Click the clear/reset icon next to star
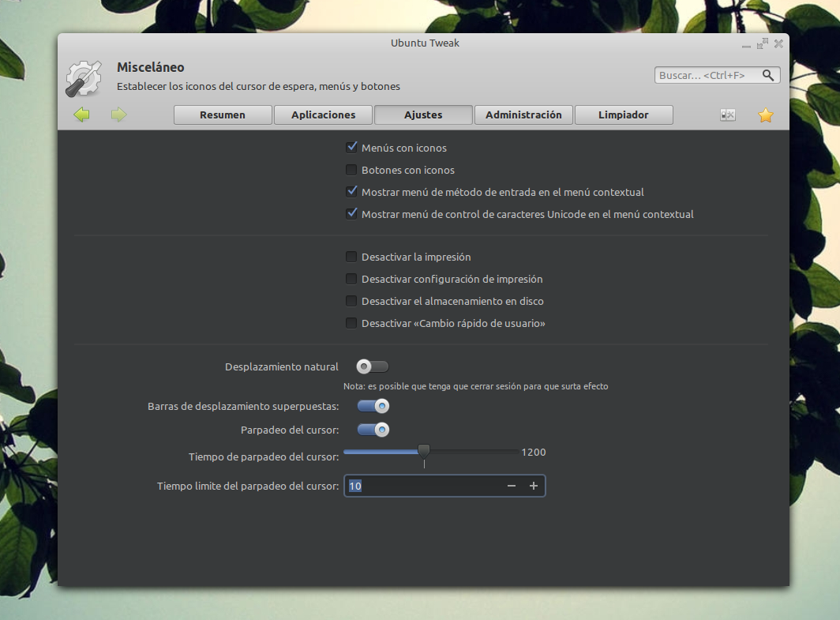The height and width of the screenshot is (620, 840). [x=728, y=115]
